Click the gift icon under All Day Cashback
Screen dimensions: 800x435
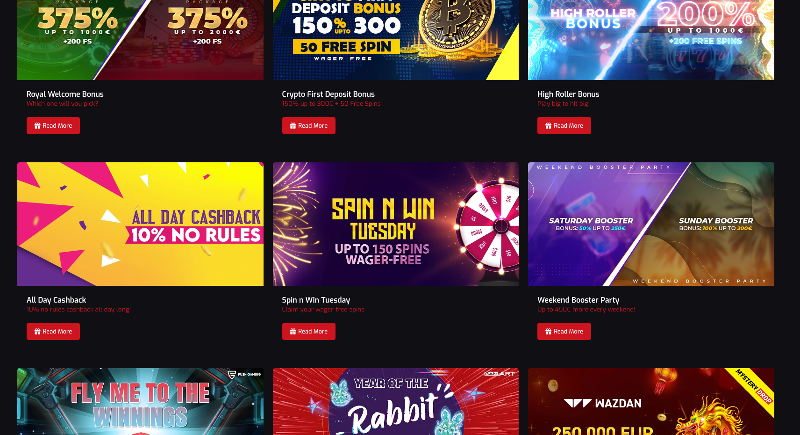click(x=37, y=331)
